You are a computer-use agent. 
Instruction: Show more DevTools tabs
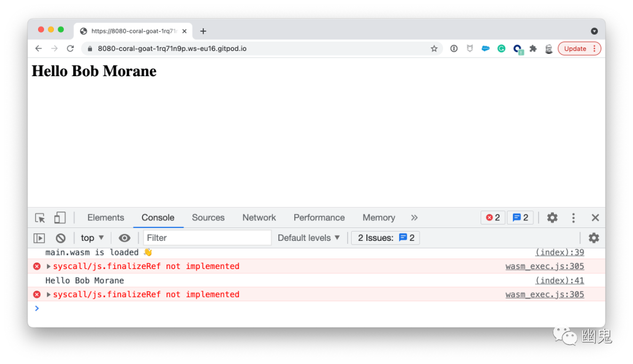click(414, 217)
